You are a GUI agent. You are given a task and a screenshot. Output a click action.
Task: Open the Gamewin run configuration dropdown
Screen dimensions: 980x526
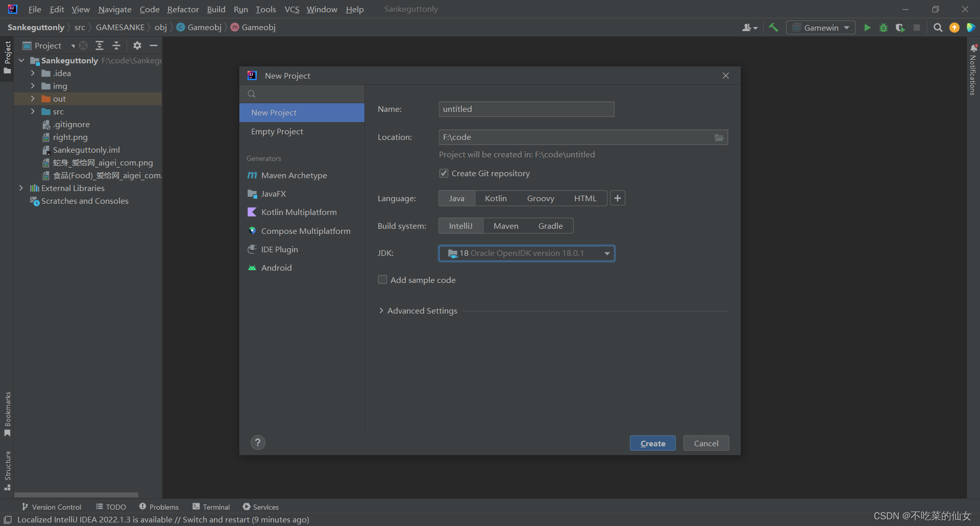(821, 28)
